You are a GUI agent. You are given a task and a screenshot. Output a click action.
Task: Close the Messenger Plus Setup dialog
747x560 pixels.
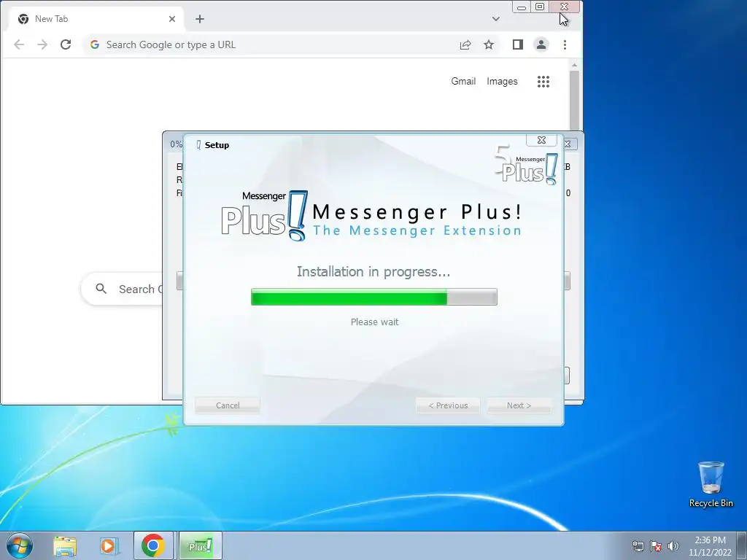point(542,140)
